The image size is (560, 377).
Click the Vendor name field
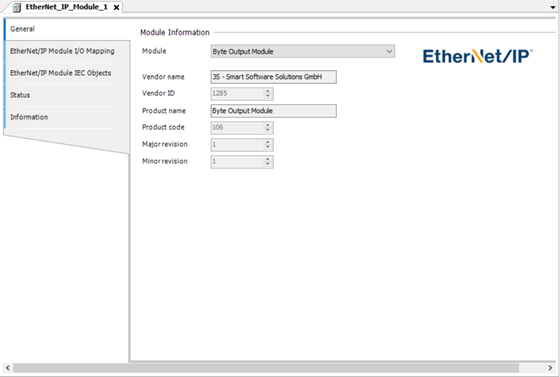(274, 77)
